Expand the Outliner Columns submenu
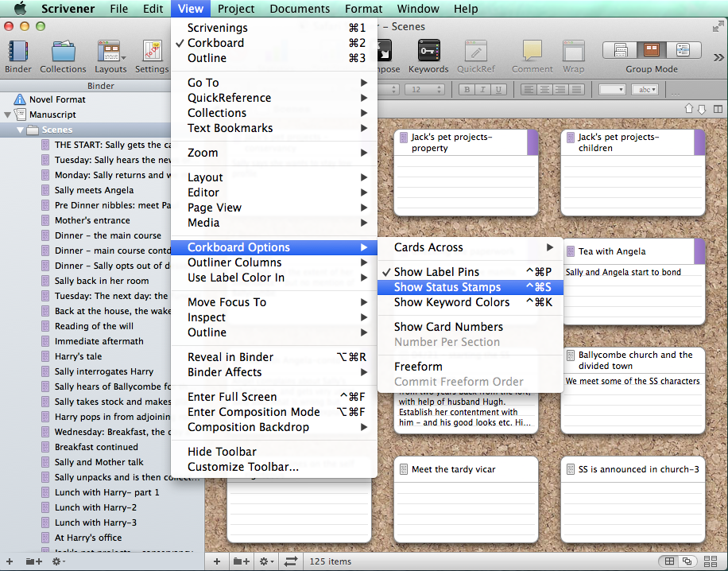 (x=274, y=262)
